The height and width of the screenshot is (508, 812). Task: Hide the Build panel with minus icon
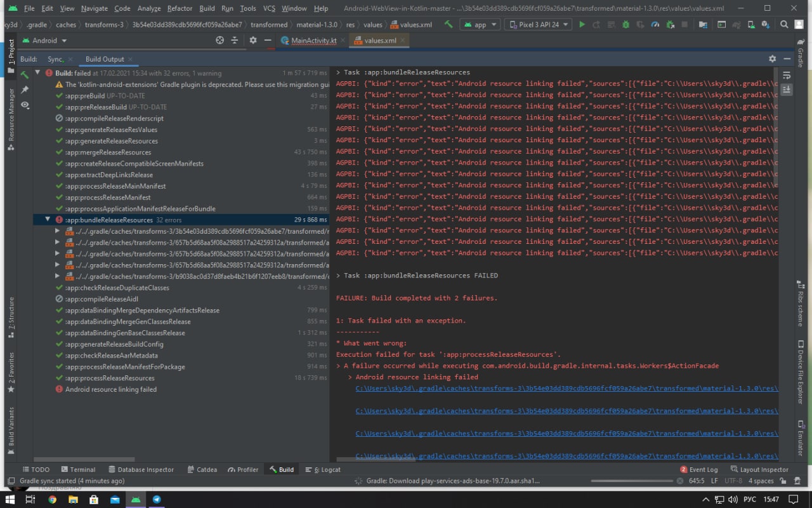[787, 58]
